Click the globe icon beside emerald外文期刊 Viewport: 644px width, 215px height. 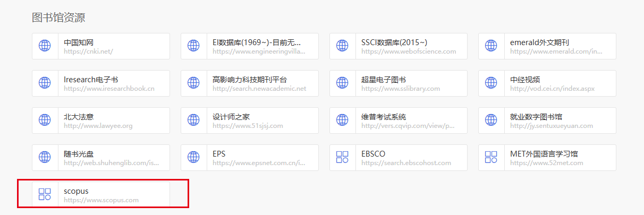pos(491,46)
